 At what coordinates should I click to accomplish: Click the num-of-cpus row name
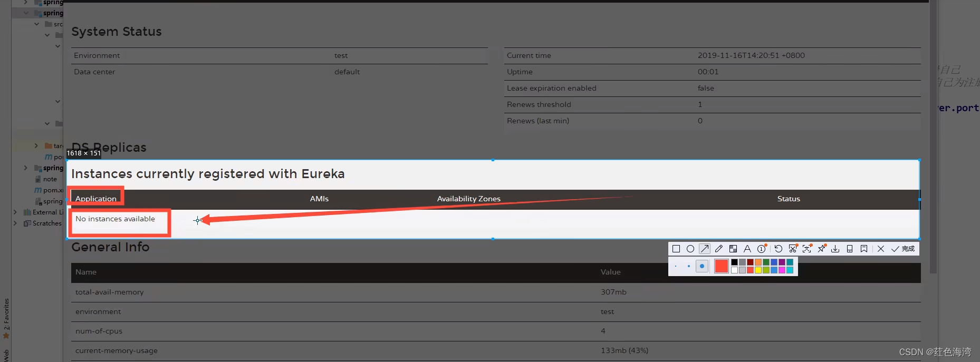99,331
